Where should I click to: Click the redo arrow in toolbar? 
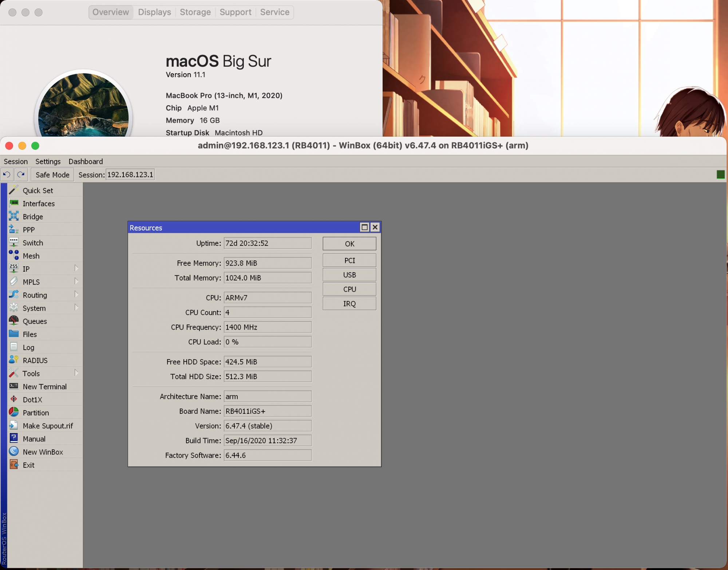(21, 174)
